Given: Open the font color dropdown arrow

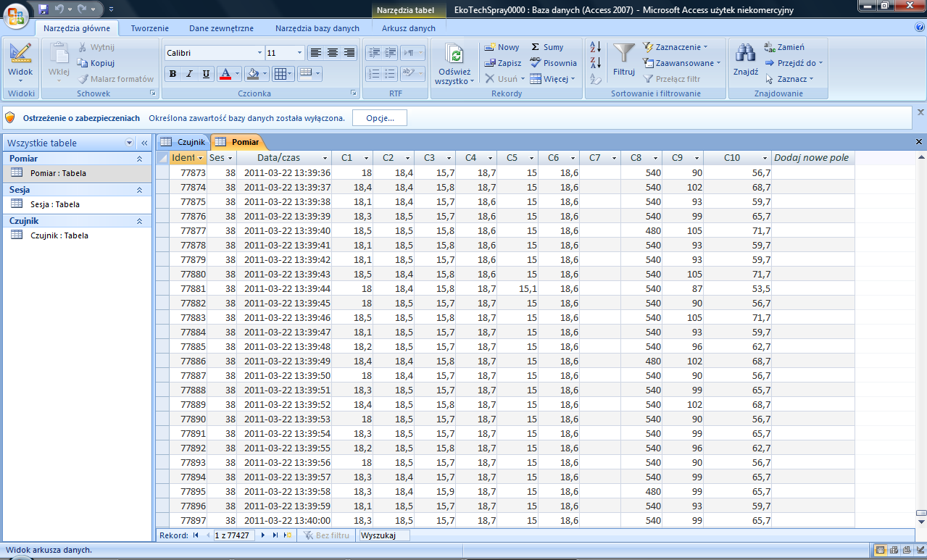Looking at the screenshot, I should point(237,74).
